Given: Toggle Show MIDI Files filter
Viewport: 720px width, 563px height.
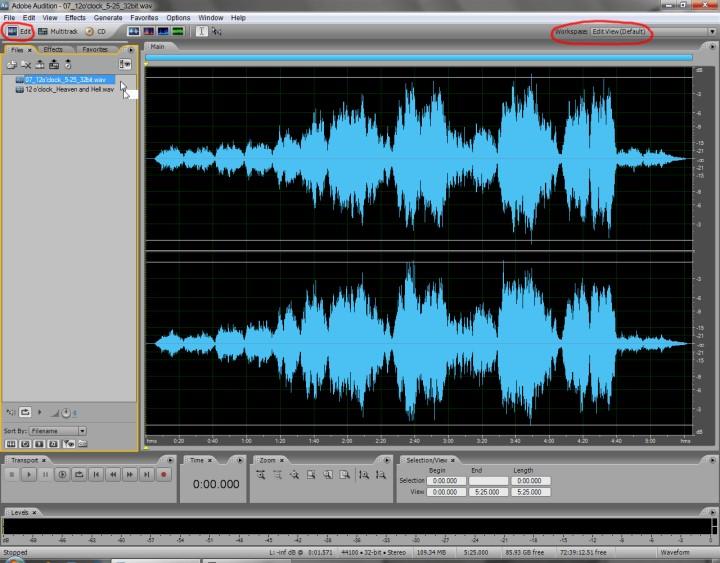Looking at the screenshot, I should point(54,444).
